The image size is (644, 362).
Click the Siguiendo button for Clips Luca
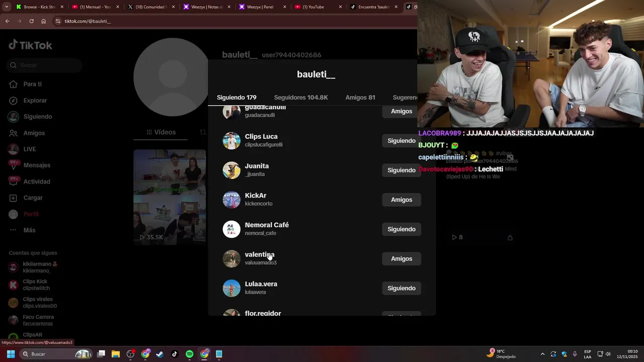click(401, 141)
